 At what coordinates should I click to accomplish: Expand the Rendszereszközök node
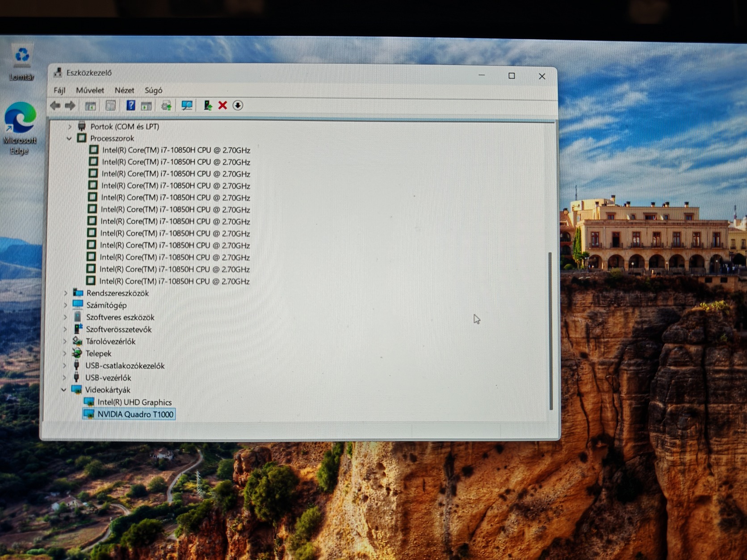point(66,293)
